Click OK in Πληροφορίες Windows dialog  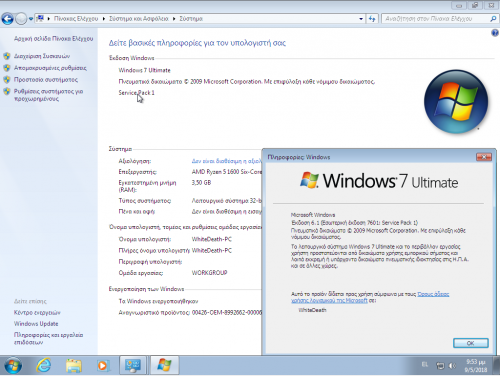(471, 343)
